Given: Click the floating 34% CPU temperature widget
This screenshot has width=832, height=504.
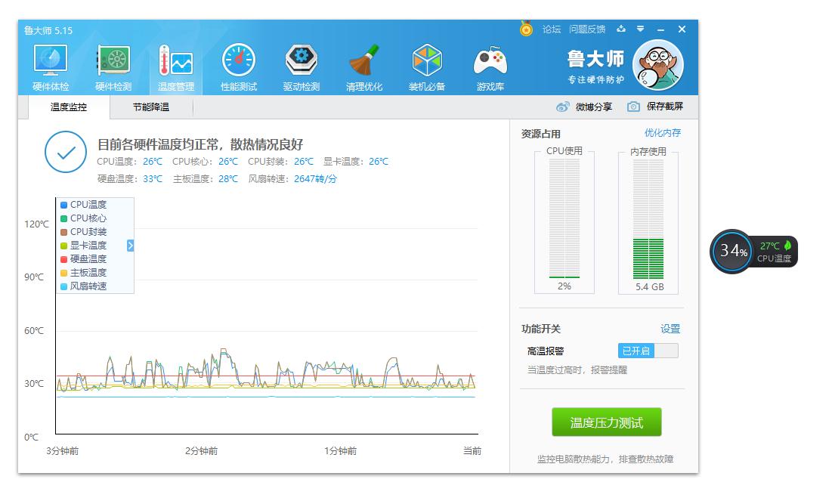Looking at the screenshot, I should point(732,252).
